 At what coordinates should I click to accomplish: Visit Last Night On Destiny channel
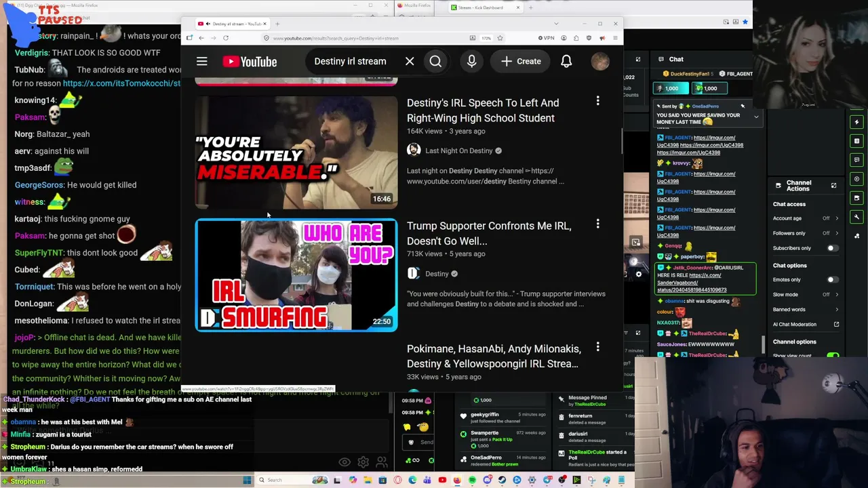[458, 150]
